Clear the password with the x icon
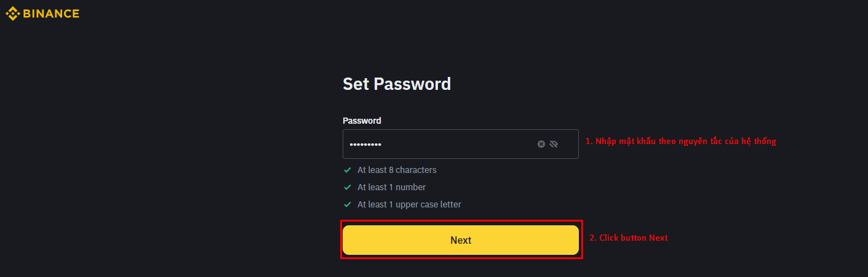 [x=541, y=144]
